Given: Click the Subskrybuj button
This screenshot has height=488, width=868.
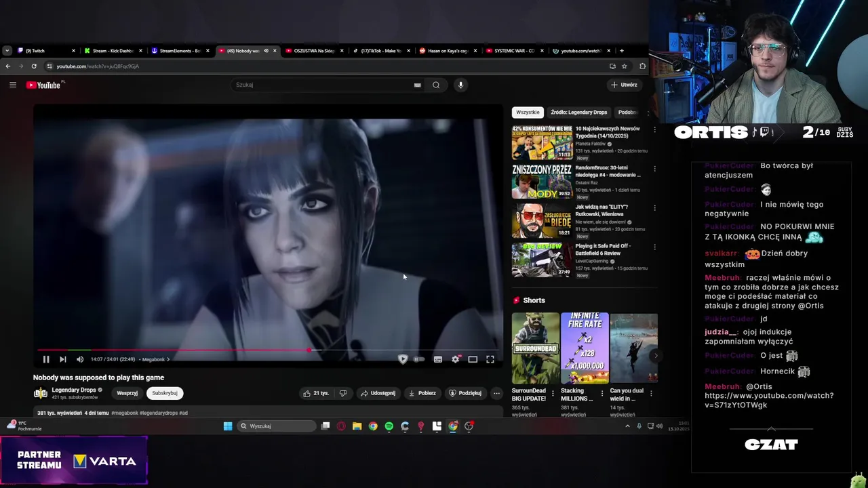Looking at the screenshot, I should pos(165,393).
